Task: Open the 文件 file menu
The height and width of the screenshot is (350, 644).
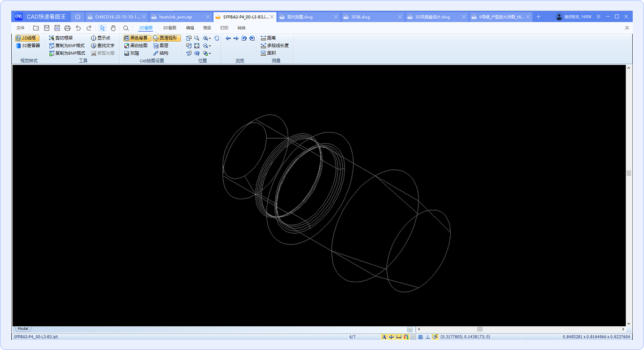Action: (20, 28)
